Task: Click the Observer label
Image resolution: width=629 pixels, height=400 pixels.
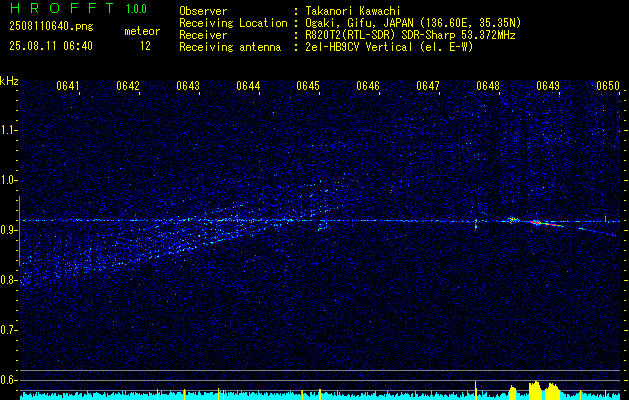Action: (x=203, y=11)
